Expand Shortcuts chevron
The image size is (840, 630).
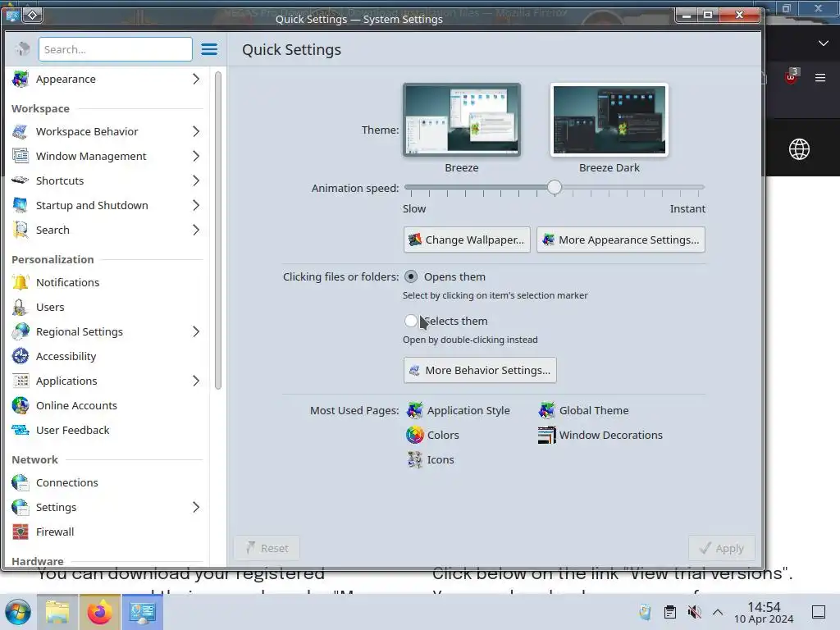click(x=196, y=180)
